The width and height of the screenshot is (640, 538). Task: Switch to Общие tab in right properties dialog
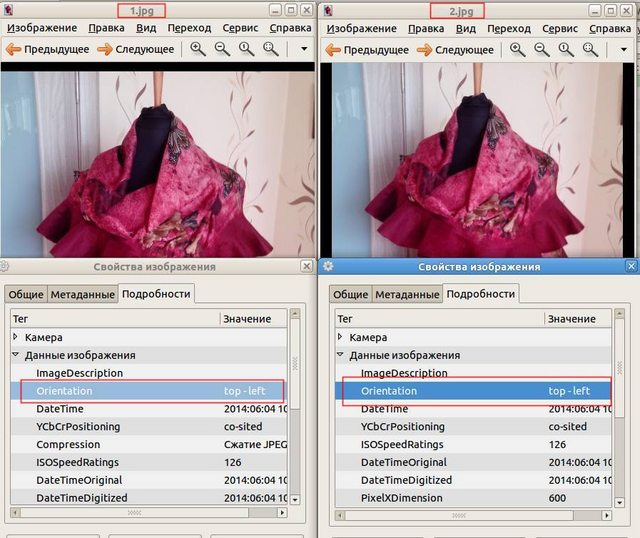pyautogui.click(x=351, y=294)
